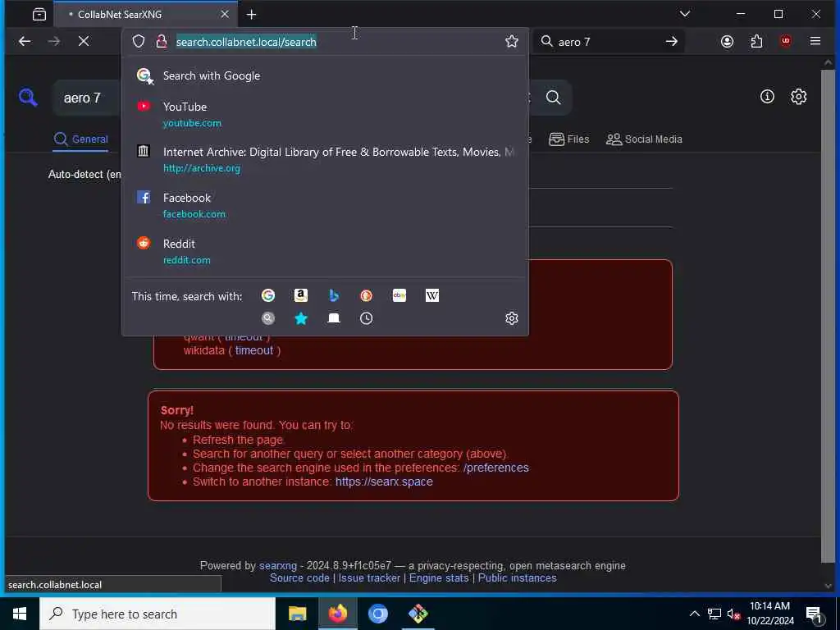Choose Wikipedia in one-off search engines
This screenshot has height=630, width=840.
[x=431, y=295]
